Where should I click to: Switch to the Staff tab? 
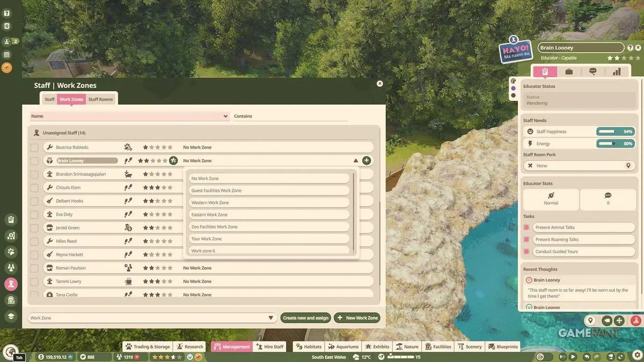49,99
